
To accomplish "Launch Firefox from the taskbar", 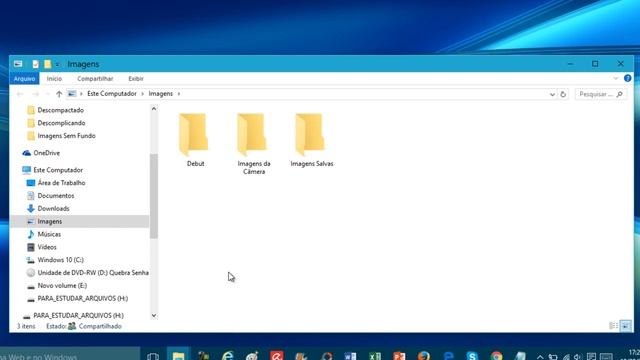I will pos(424,356).
